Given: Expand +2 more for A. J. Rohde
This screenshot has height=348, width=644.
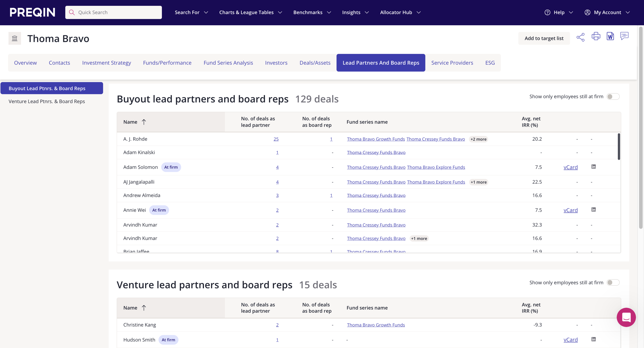Looking at the screenshot, I should pyautogui.click(x=478, y=139).
